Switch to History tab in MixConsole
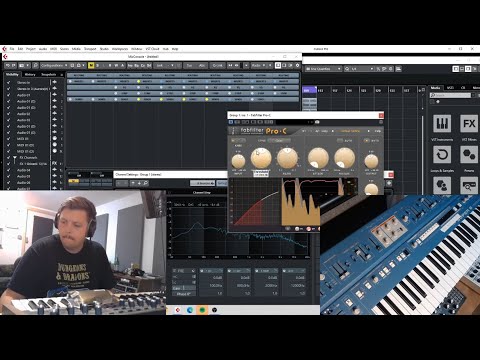 click(30, 74)
